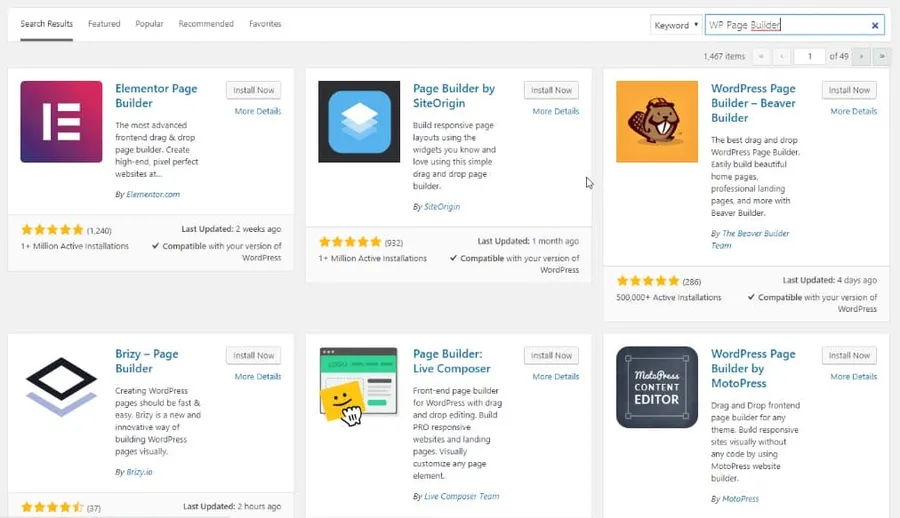Open WordPress Page Builder – Beaver Builder title
Viewport: 900px width, 518px height.
tap(753, 103)
